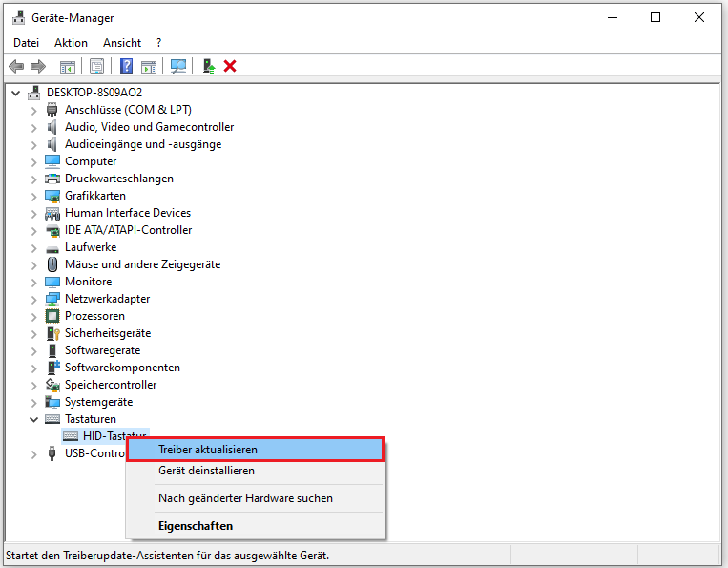This screenshot has width=728, height=568.
Task: Select the Systemgeräte label
Action: (x=98, y=402)
